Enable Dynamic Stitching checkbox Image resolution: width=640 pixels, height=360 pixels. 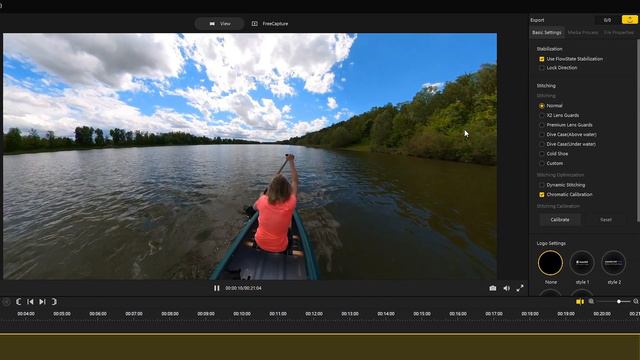pyautogui.click(x=542, y=185)
